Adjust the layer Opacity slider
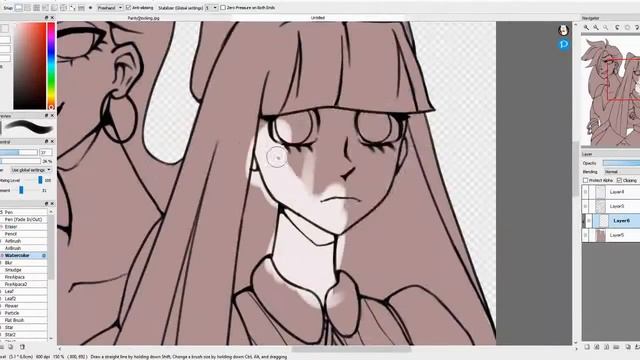640x360 pixels. (622, 163)
